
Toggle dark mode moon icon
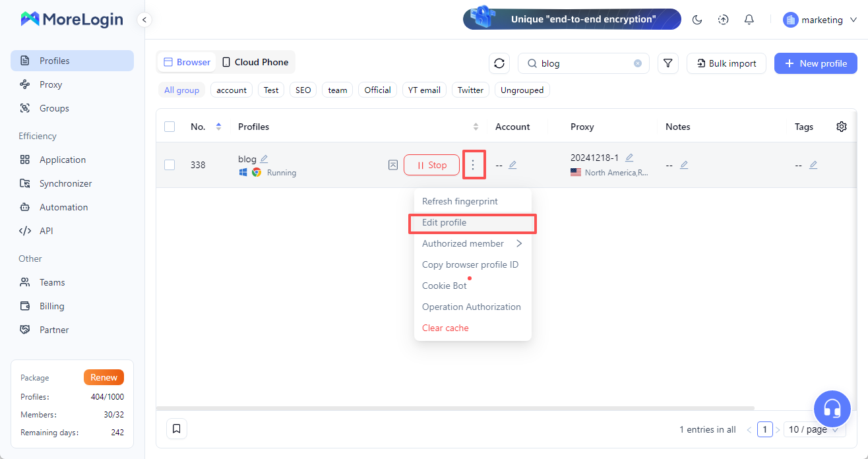click(697, 20)
